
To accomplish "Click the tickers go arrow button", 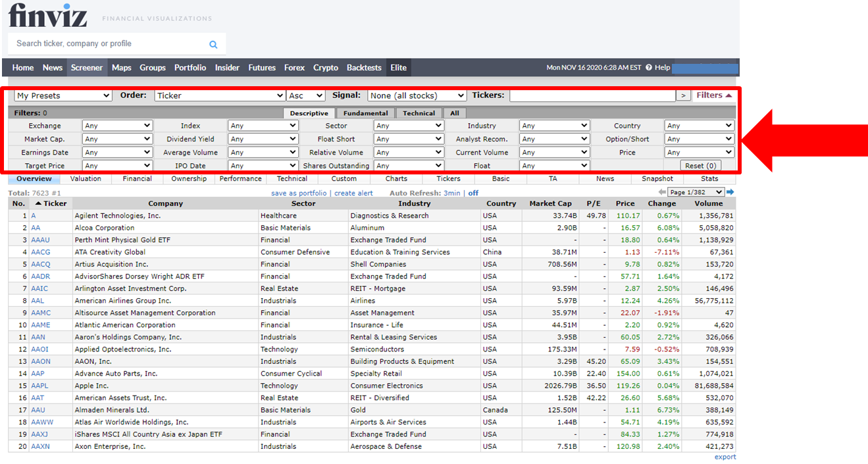I will pos(684,96).
